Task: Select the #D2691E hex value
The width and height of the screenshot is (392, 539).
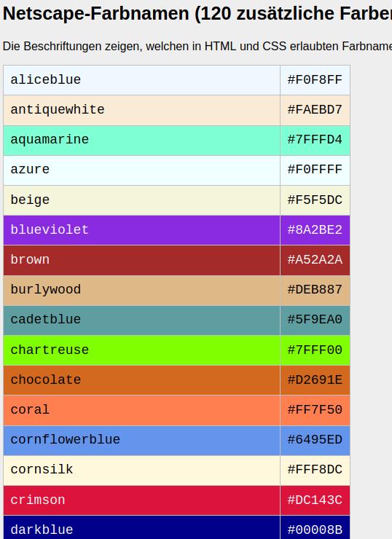Action: (x=315, y=379)
